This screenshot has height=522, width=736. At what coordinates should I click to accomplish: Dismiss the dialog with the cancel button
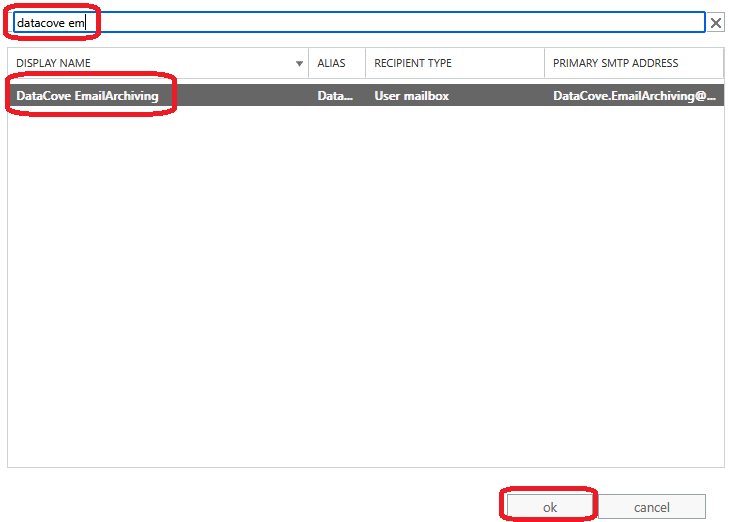click(652, 507)
